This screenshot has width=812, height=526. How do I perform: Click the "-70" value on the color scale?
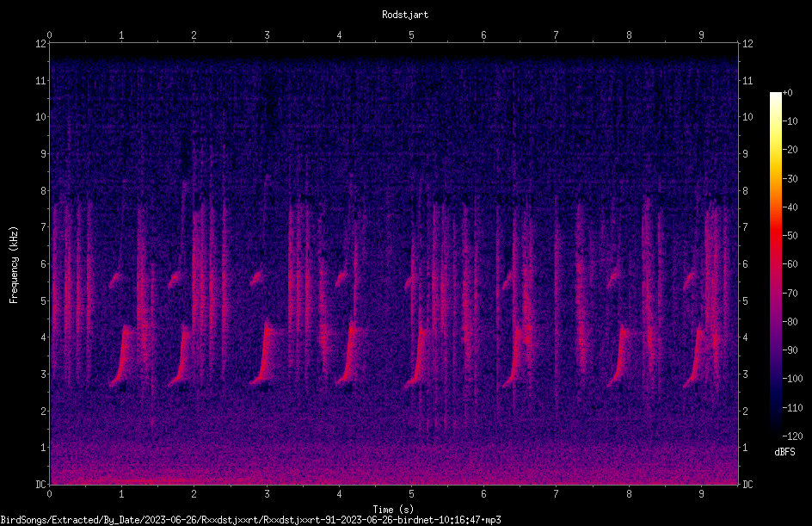(x=790, y=294)
